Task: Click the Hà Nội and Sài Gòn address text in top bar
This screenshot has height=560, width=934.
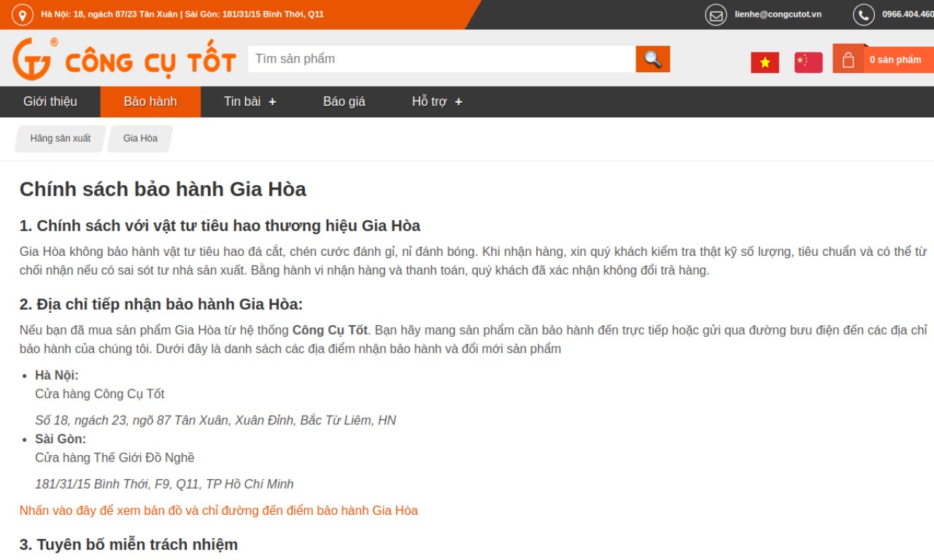Action: click(182, 15)
